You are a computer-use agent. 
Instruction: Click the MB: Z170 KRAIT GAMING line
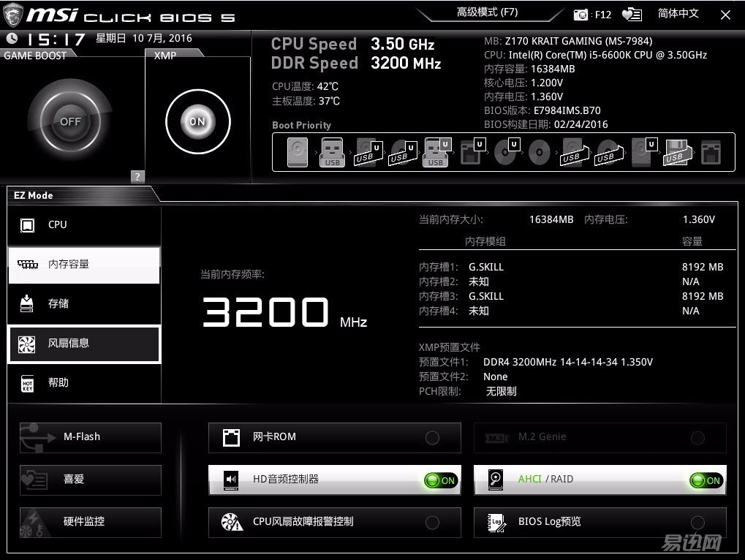[568, 42]
